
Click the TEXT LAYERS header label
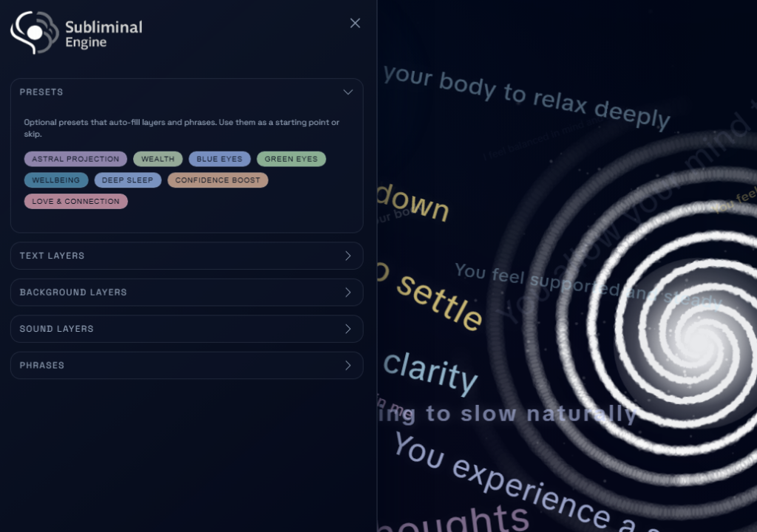52,256
